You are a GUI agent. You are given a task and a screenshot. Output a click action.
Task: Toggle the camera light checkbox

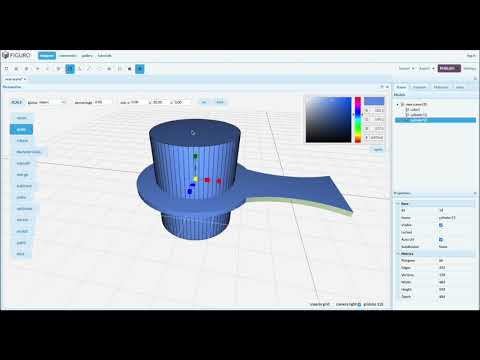pos(359,304)
